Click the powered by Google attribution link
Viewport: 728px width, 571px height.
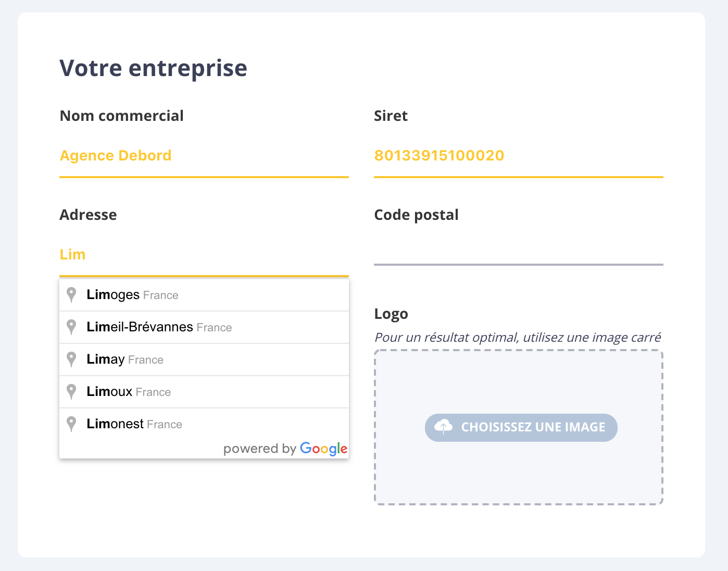286,449
